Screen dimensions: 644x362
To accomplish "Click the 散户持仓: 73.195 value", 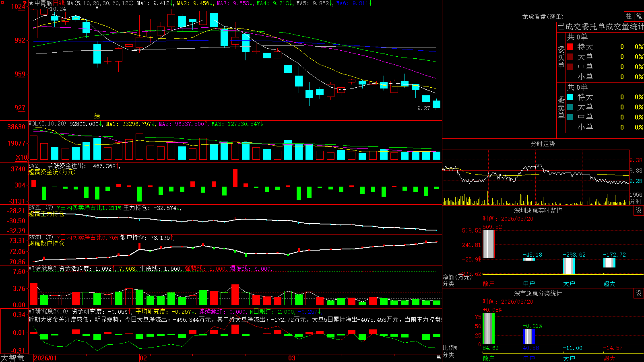I will (x=145, y=237).
